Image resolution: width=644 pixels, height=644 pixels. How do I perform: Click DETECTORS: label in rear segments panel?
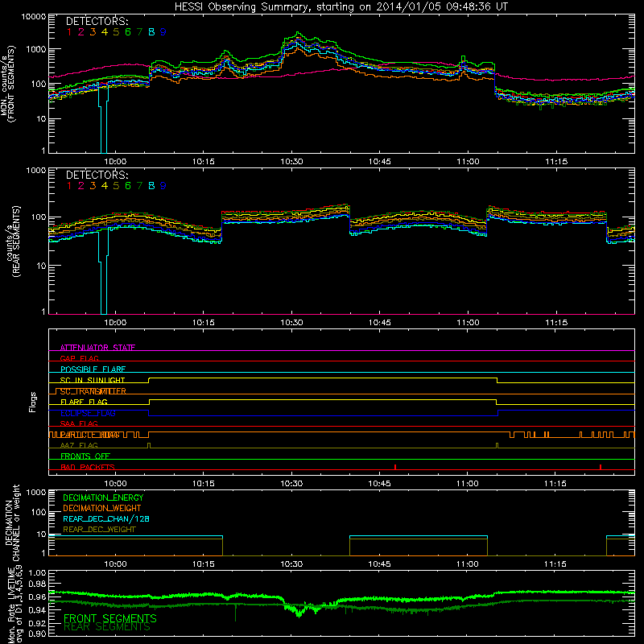point(97,175)
